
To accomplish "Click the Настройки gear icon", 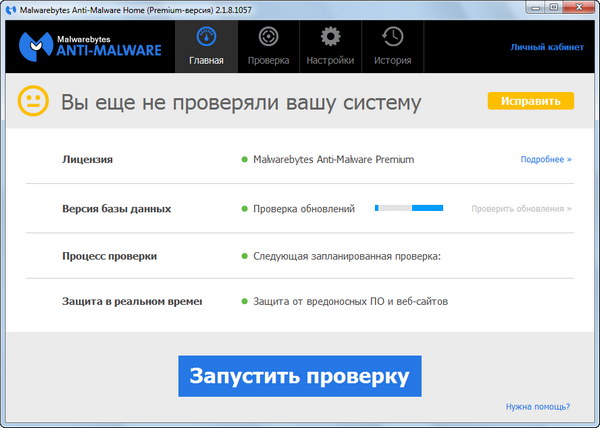I will pos(330,38).
